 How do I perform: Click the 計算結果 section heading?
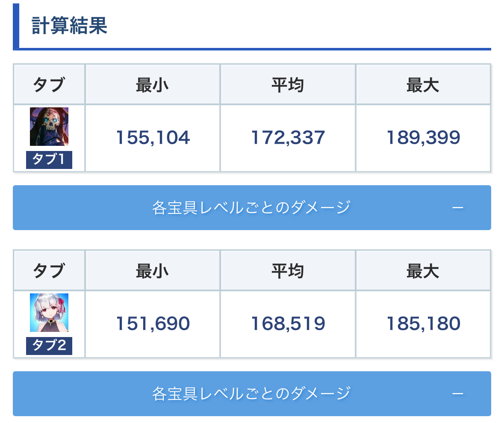(69, 26)
